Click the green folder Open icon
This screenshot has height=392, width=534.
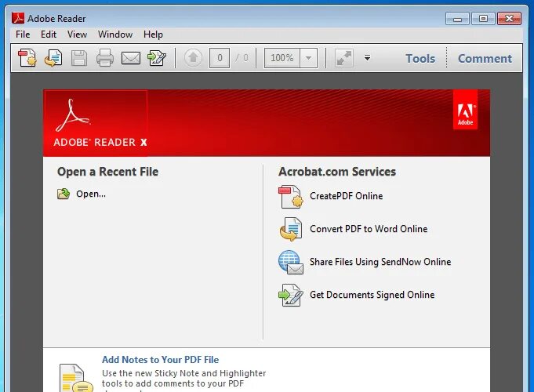pyautogui.click(x=64, y=194)
